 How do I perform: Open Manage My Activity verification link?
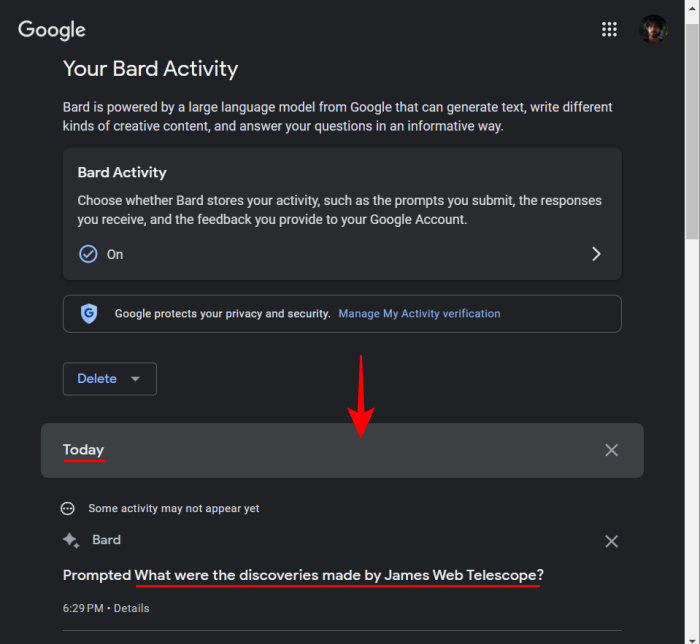click(x=419, y=314)
